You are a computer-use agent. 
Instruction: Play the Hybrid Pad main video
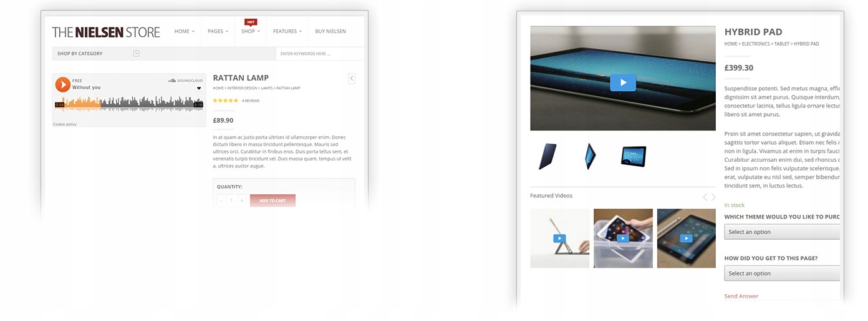623,82
